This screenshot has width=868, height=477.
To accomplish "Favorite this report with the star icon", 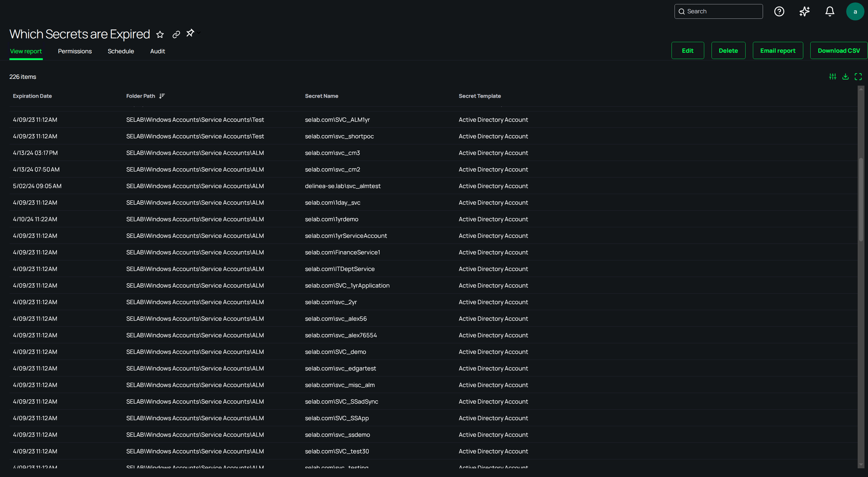I will tap(160, 34).
